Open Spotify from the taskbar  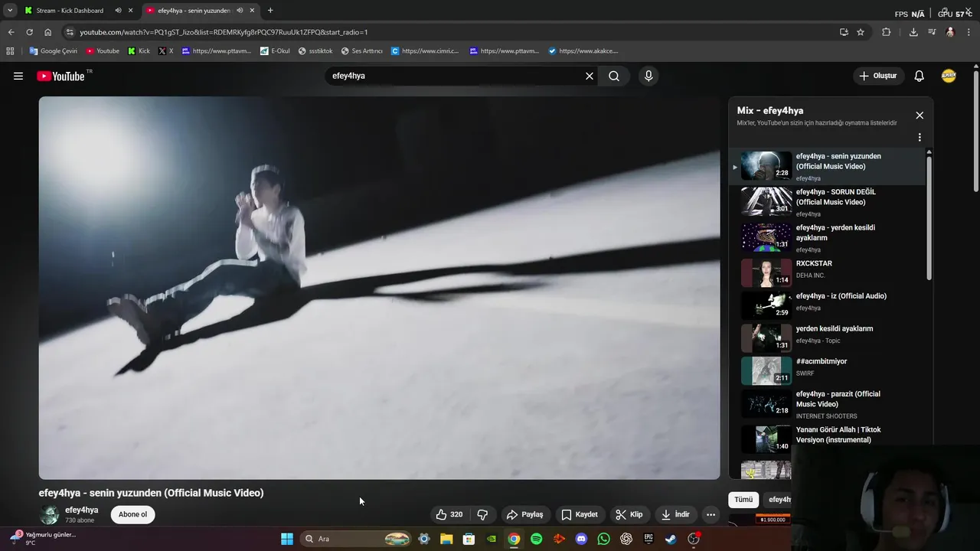[536, 539]
